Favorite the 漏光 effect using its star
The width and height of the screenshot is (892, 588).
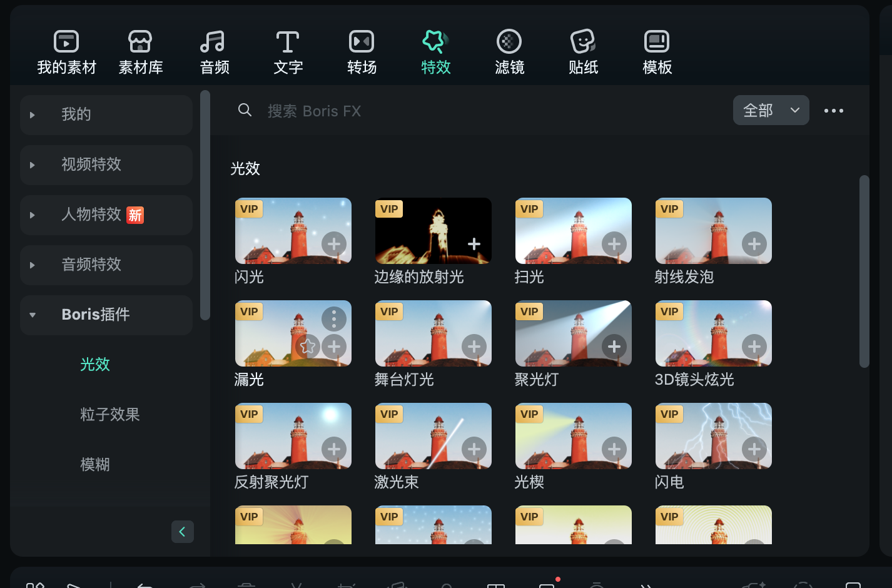click(307, 347)
